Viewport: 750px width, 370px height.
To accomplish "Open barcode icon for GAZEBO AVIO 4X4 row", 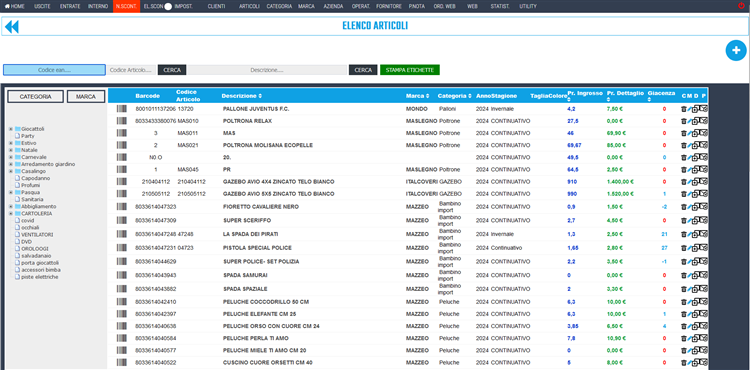I will (x=121, y=182).
